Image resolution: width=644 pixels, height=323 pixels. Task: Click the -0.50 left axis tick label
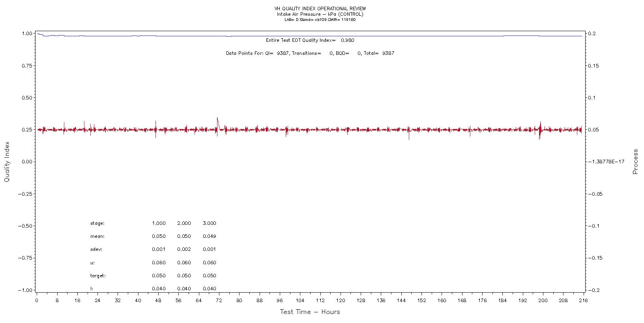click(x=26, y=226)
